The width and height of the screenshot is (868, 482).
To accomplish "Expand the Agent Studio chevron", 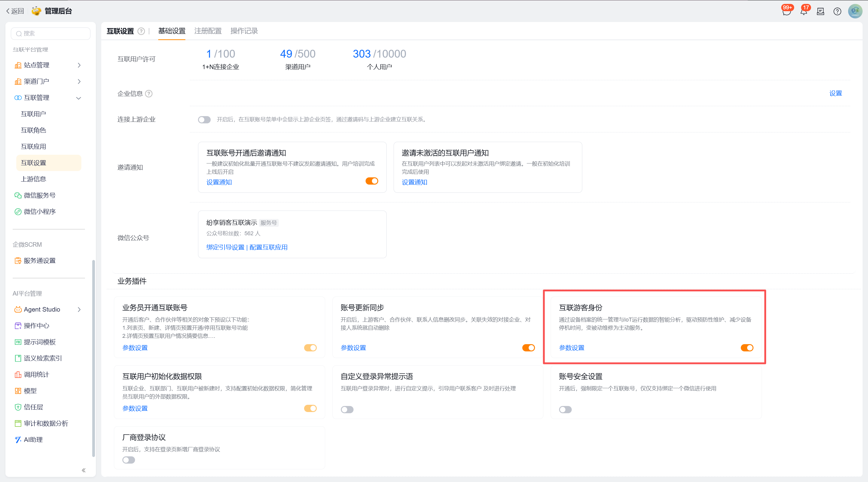I will pyautogui.click(x=79, y=309).
